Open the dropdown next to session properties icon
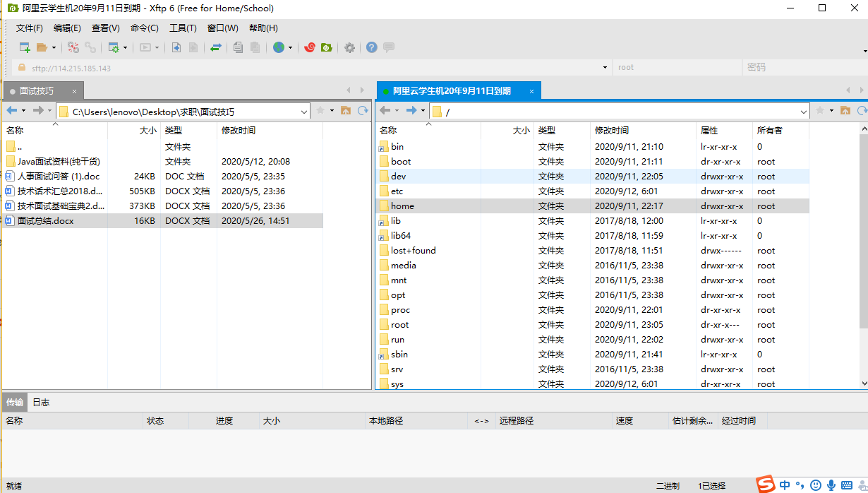 tap(126, 48)
